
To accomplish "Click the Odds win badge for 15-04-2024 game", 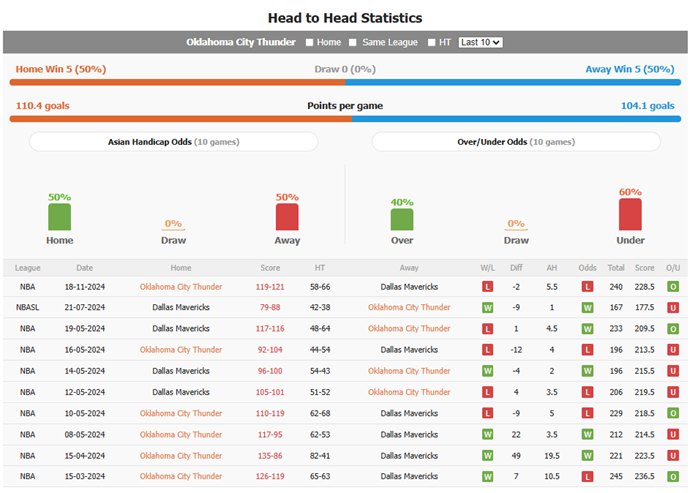I will (x=587, y=456).
